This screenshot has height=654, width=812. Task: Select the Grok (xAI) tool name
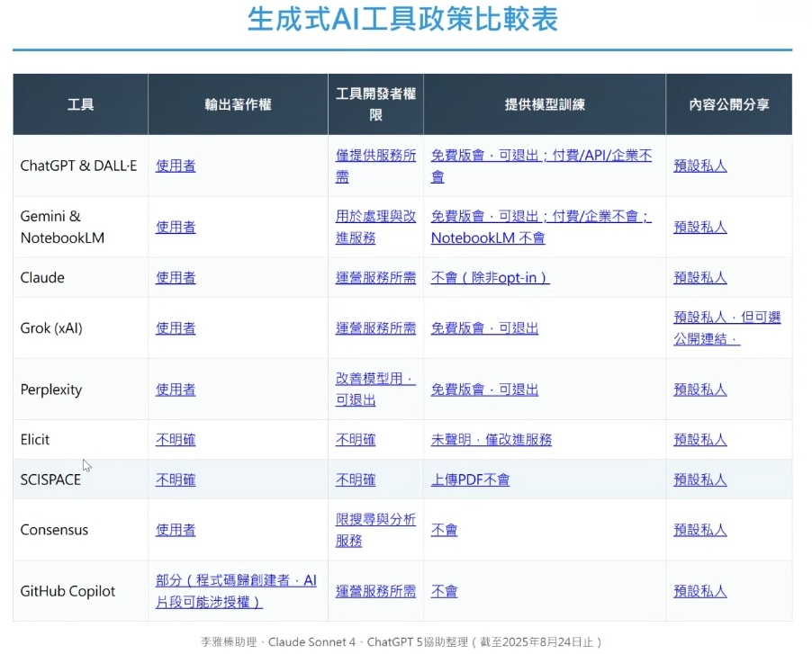click(51, 328)
